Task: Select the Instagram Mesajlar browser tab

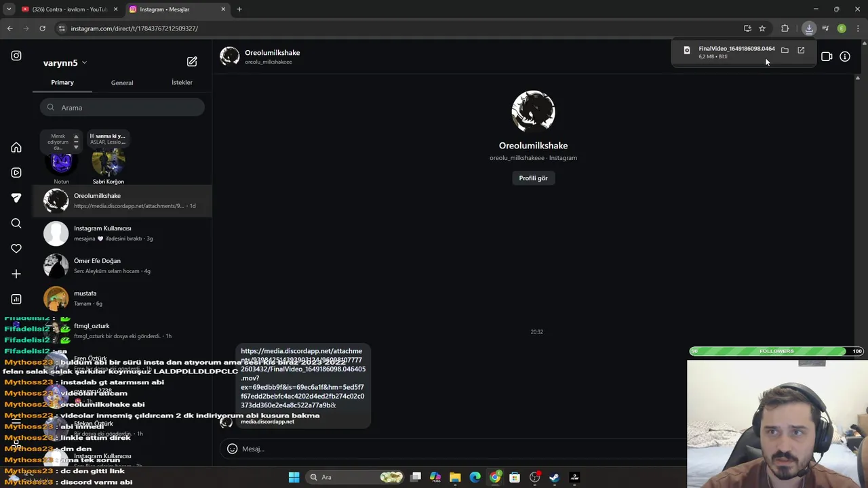Action: [176, 9]
